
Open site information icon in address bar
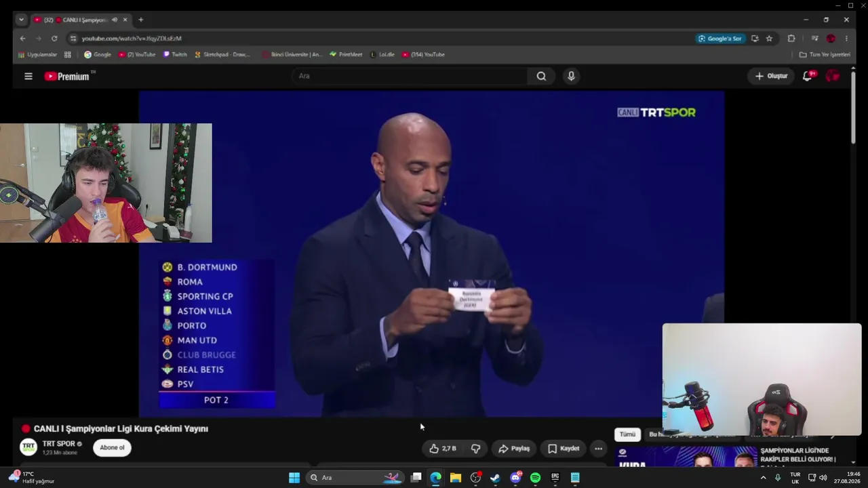[x=73, y=39]
